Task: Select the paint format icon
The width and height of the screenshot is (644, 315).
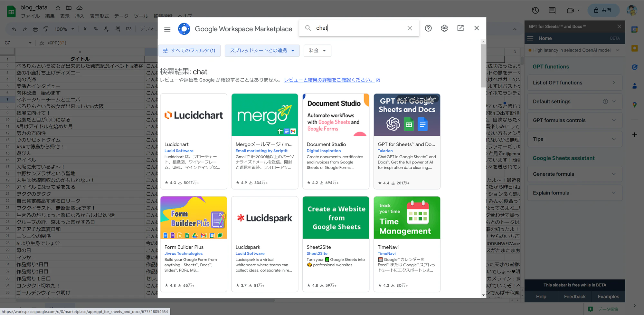Action: click(x=46, y=29)
